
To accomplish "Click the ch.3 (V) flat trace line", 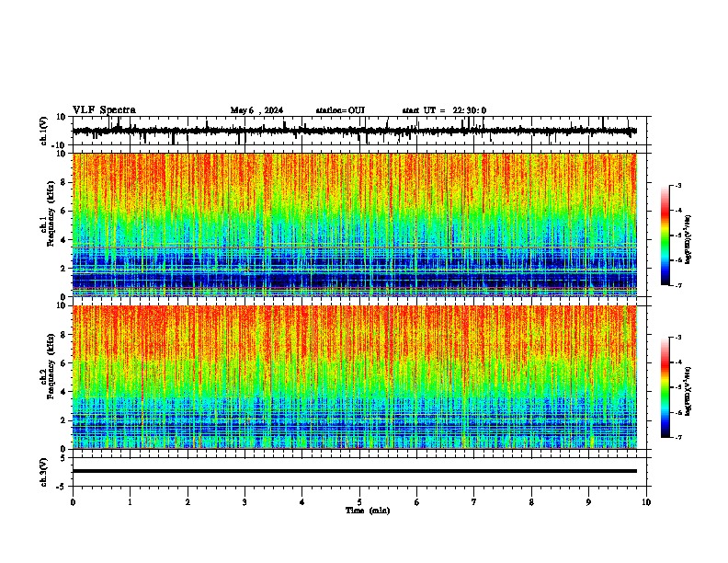I will [x=355, y=471].
